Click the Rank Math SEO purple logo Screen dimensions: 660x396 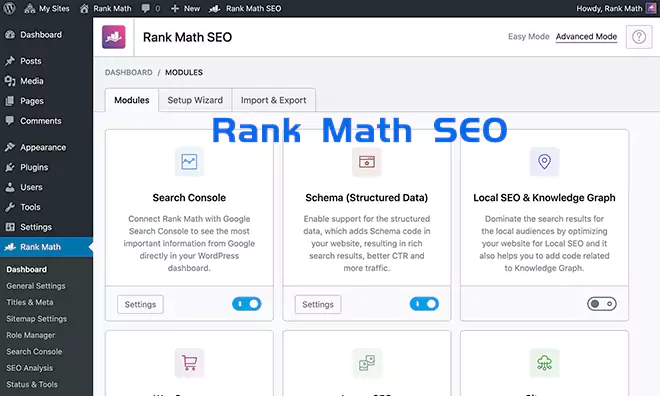[114, 37]
